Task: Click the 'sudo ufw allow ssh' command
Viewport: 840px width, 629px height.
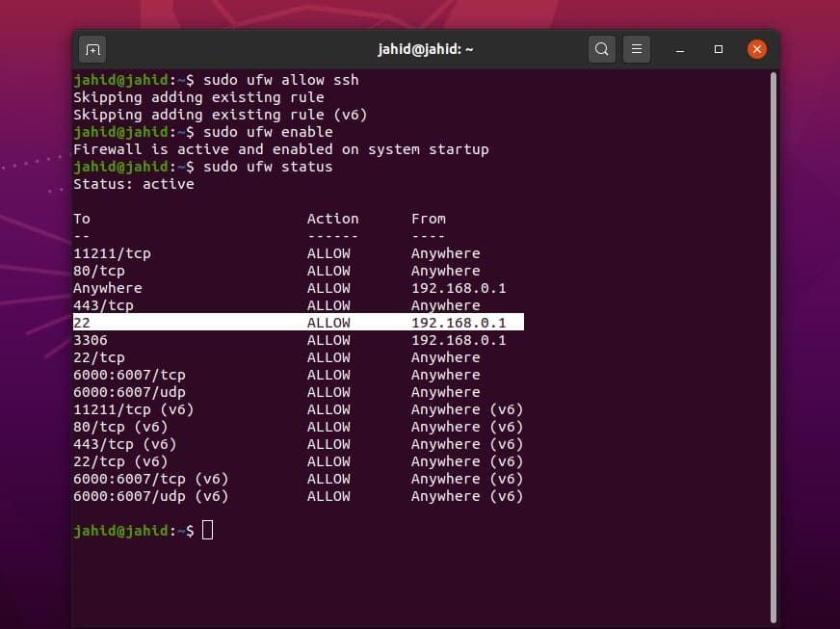Action: point(280,80)
